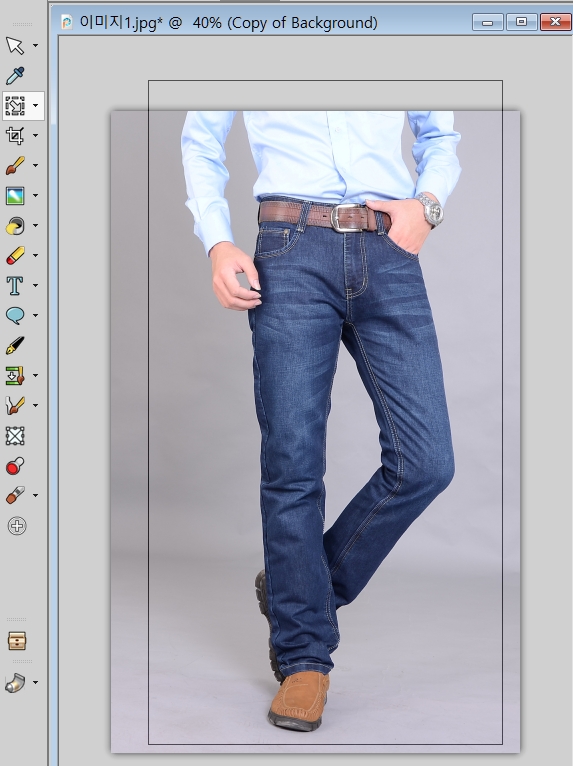Select the Text tool

[x=15, y=285]
